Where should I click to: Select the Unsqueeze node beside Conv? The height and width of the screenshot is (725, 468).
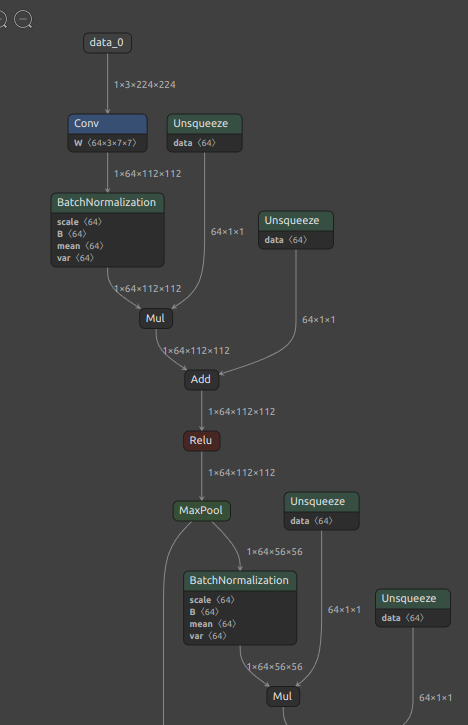tap(204, 123)
